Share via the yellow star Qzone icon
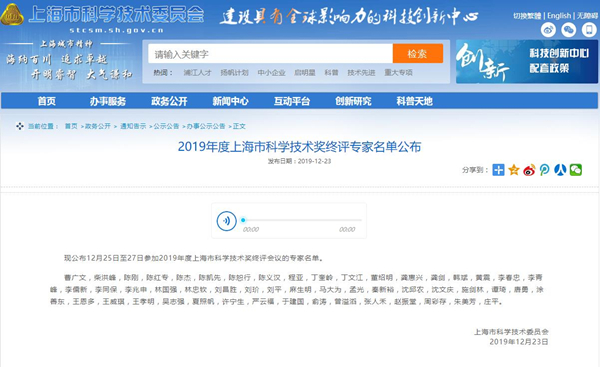This screenshot has height=367, width=600. click(x=514, y=170)
